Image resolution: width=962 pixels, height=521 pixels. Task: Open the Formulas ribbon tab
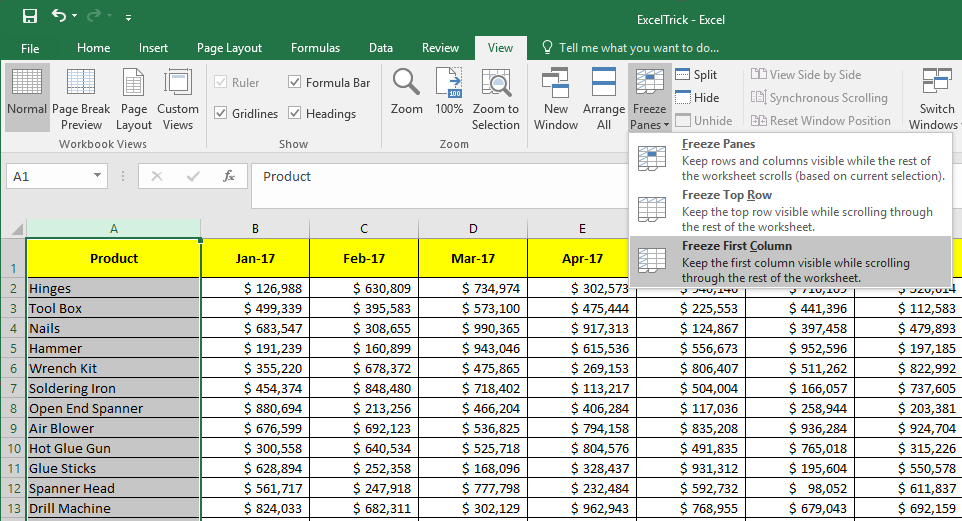click(x=315, y=48)
